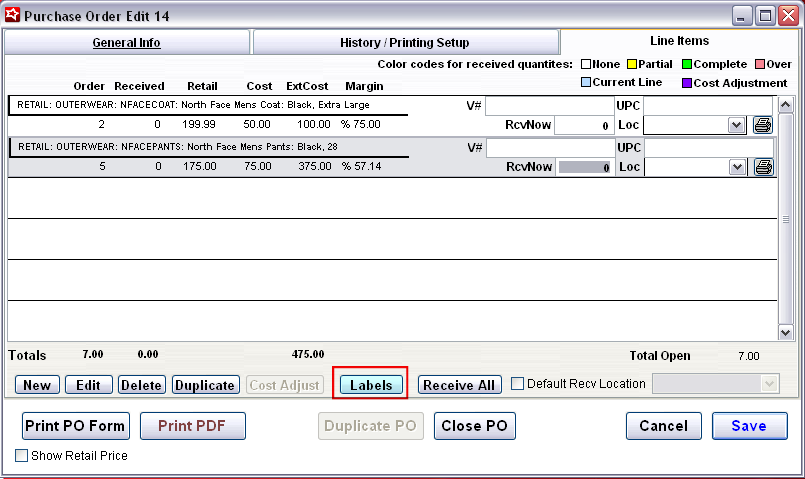
Task: Print labels for the NFACECOAT line
Action: point(763,125)
